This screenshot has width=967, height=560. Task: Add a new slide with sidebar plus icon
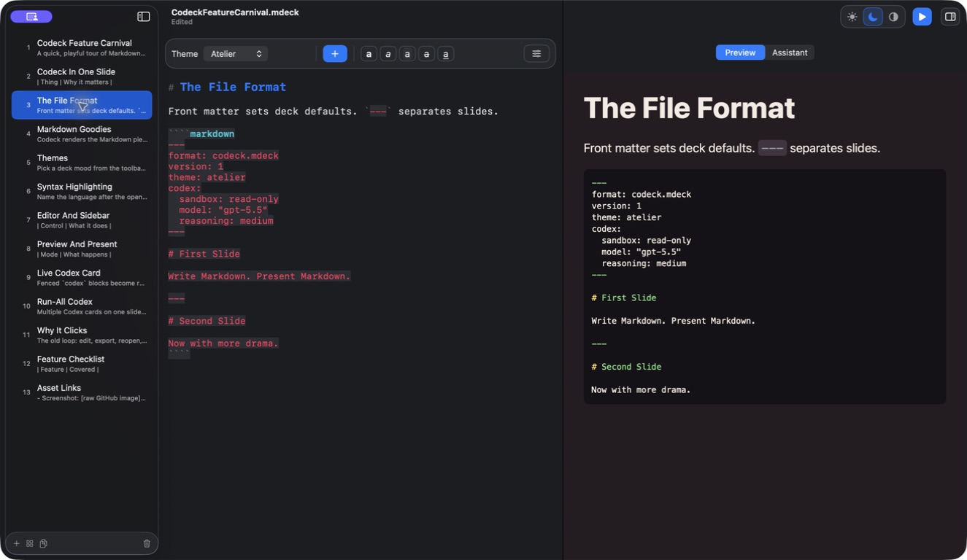pos(17,543)
